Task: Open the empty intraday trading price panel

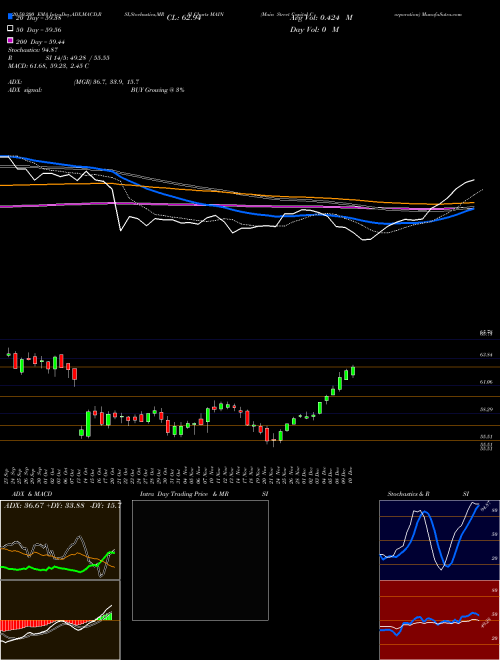Action: coord(200,560)
